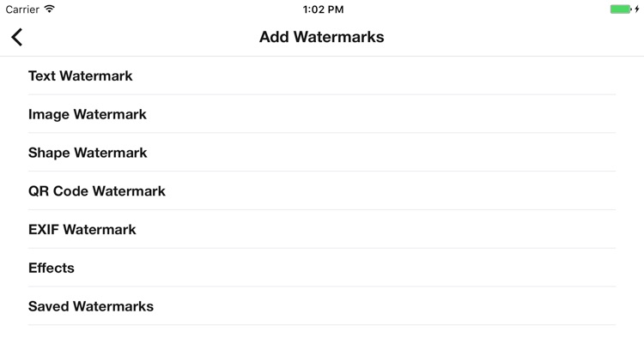Viewport: 644px width, 362px height.
Task: Tap the word "EXIF" in the list
Action: [x=44, y=230]
